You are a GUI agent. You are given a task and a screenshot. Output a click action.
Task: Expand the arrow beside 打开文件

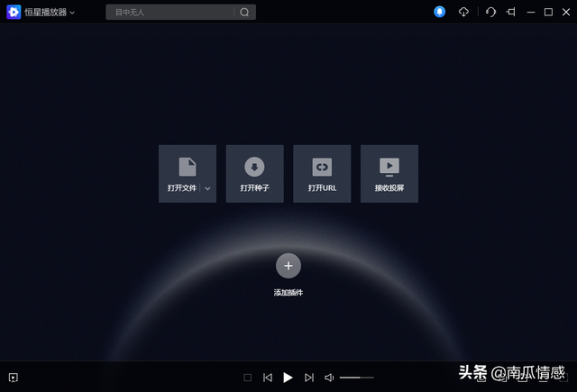[x=208, y=188]
